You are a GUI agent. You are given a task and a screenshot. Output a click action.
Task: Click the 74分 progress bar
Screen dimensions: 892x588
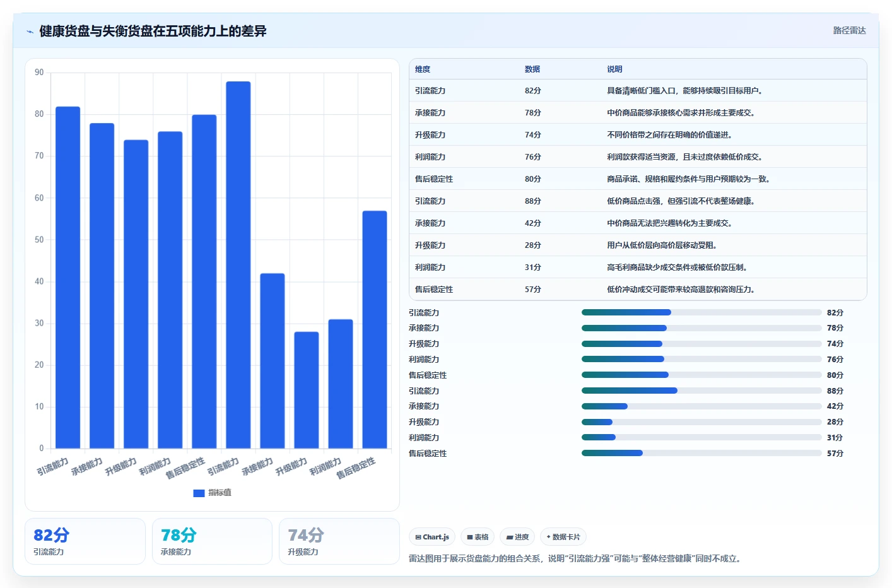point(701,344)
